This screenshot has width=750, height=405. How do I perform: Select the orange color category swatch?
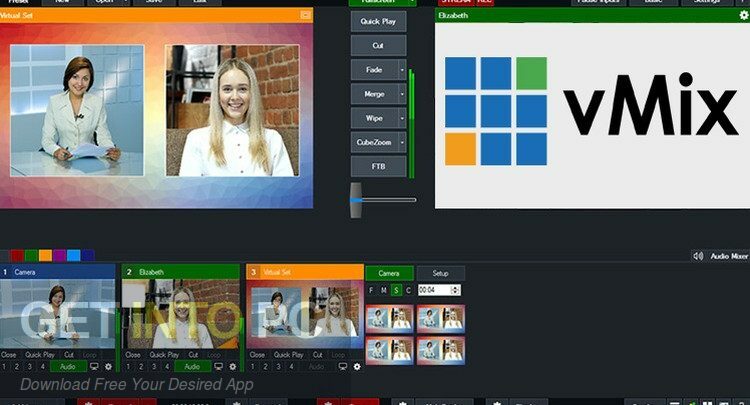45,255
